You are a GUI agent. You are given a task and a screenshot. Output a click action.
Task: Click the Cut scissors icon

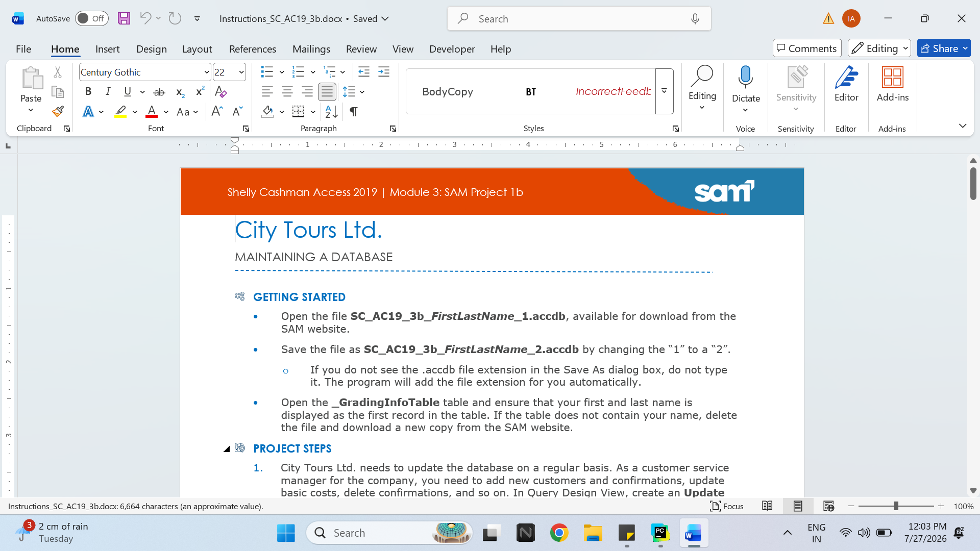[x=58, y=72]
